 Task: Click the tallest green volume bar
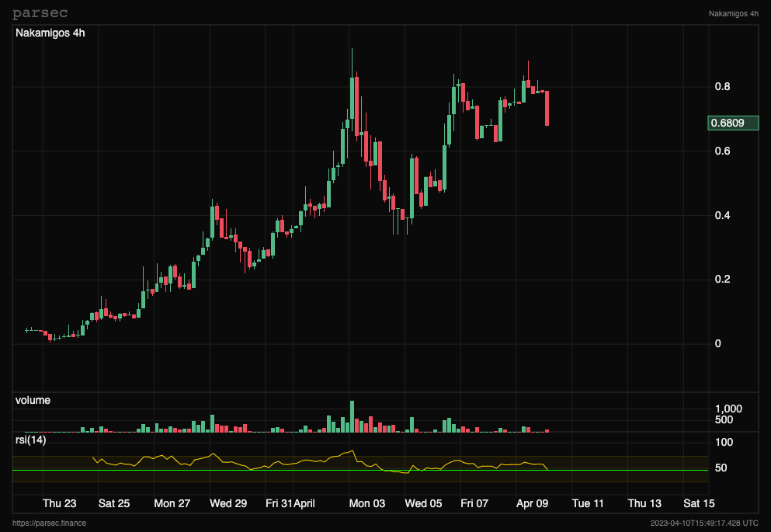click(x=352, y=416)
